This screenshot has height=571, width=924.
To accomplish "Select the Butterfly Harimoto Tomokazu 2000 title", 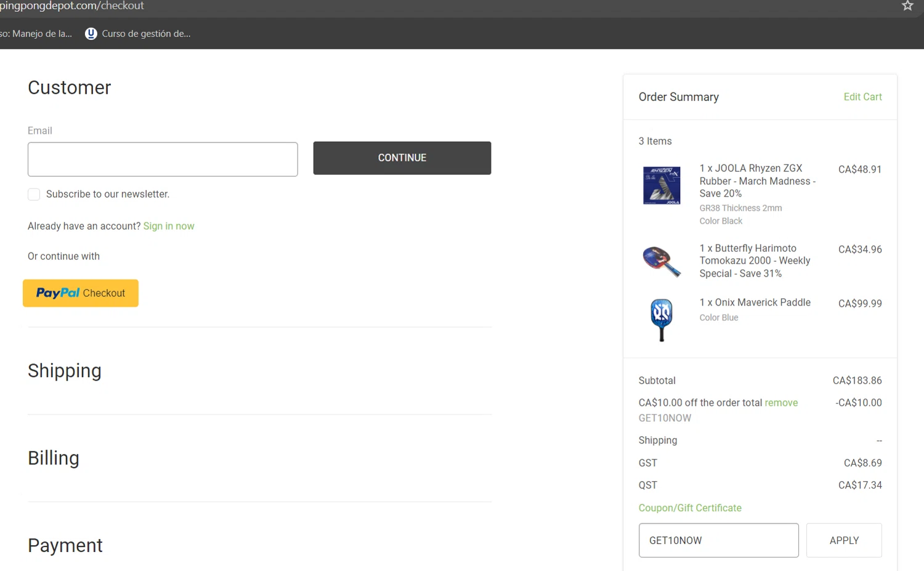I will (x=755, y=261).
